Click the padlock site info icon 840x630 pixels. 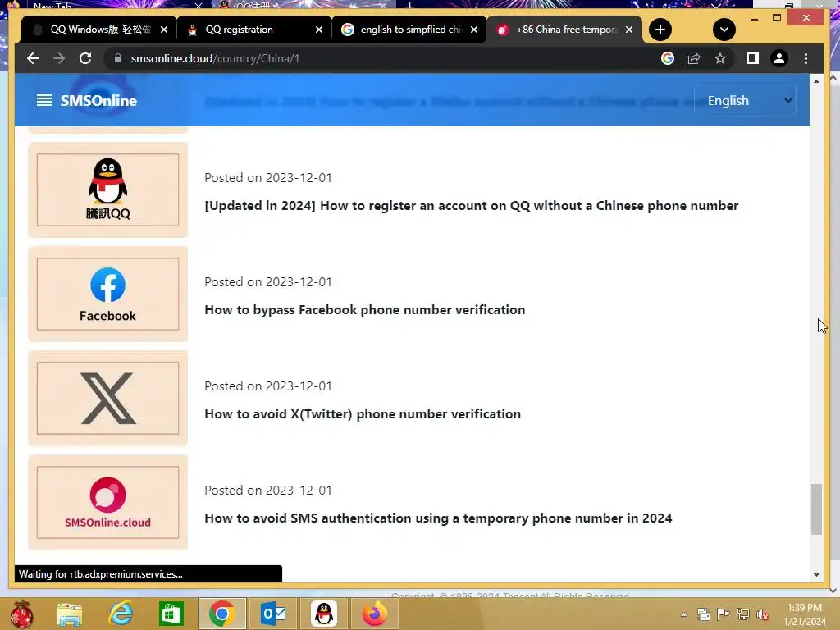pyautogui.click(x=118, y=58)
